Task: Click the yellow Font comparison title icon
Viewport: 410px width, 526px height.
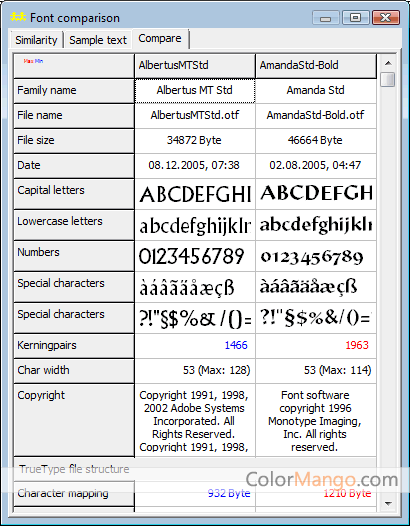Action: [18, 17]
